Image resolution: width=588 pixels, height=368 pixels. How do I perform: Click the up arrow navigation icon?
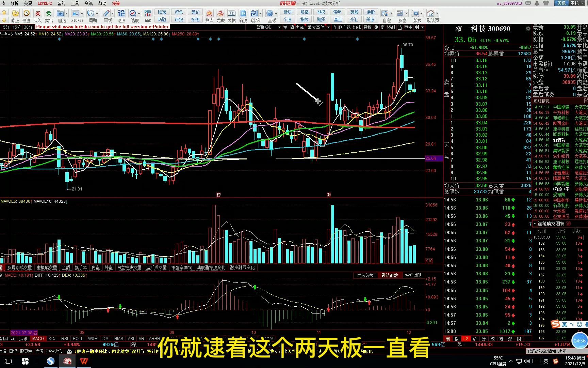4,12
